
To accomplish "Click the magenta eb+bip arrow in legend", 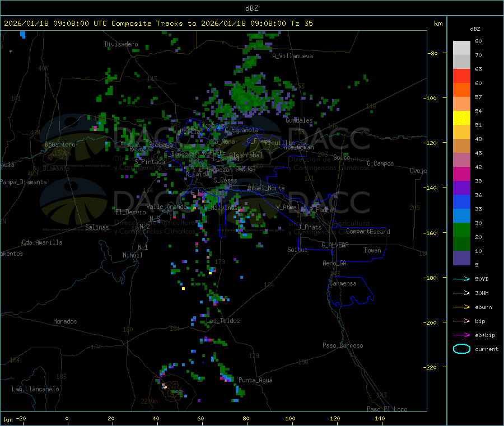I will (461, 335).
